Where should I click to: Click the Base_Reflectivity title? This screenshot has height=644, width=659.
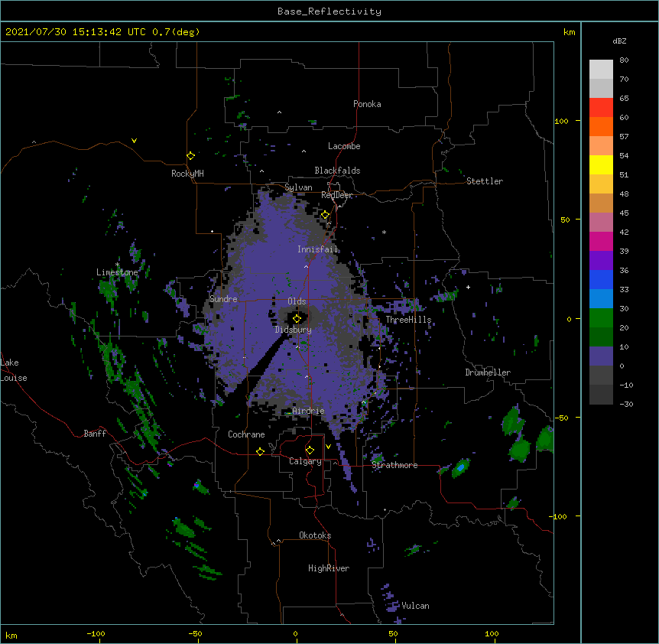(329, 11)
